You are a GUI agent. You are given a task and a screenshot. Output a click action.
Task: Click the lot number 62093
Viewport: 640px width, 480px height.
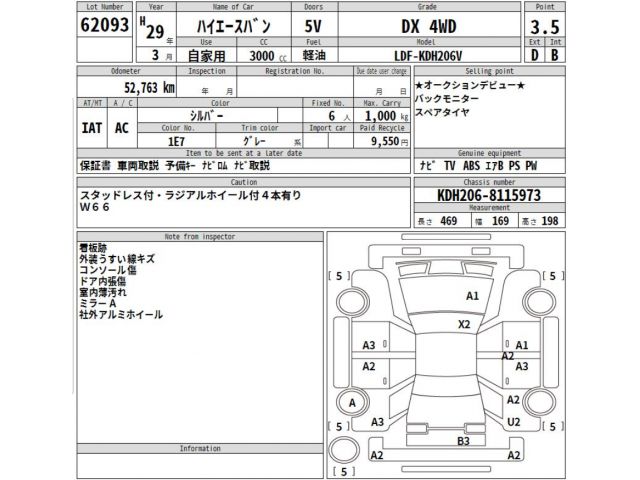[104, 24]
